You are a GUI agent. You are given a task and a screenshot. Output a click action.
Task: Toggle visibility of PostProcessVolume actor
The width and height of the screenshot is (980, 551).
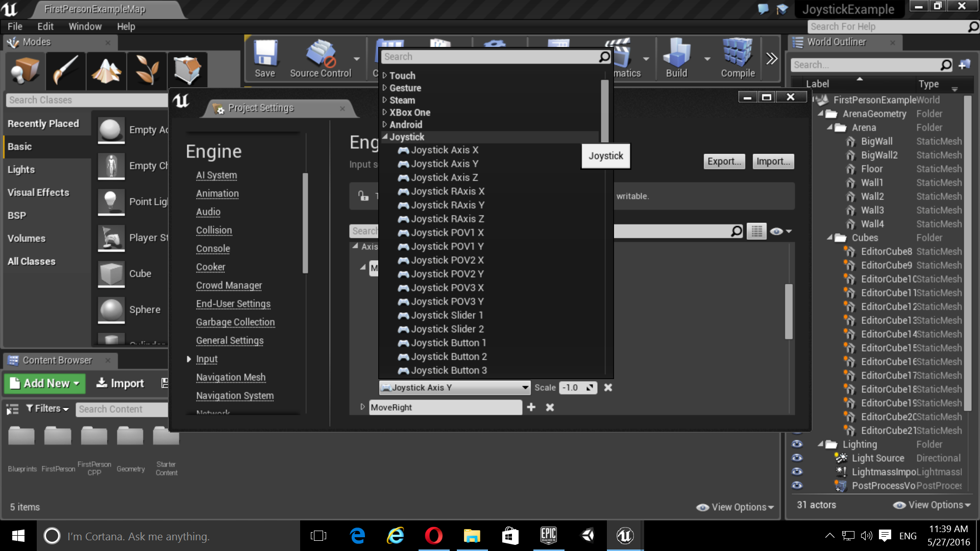click(x=797, y=486)
